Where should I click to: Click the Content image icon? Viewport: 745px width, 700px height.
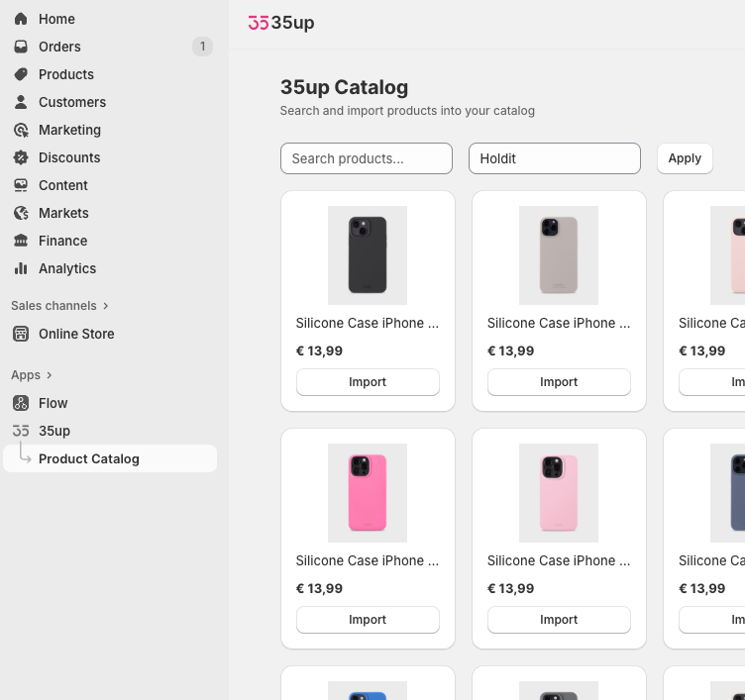click(21, 185)
